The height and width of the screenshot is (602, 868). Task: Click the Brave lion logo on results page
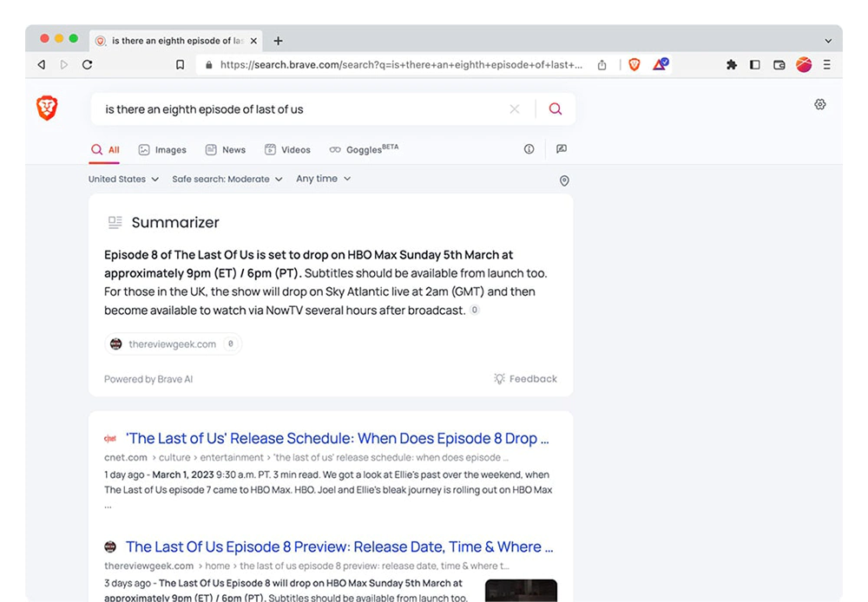[48, 108]
